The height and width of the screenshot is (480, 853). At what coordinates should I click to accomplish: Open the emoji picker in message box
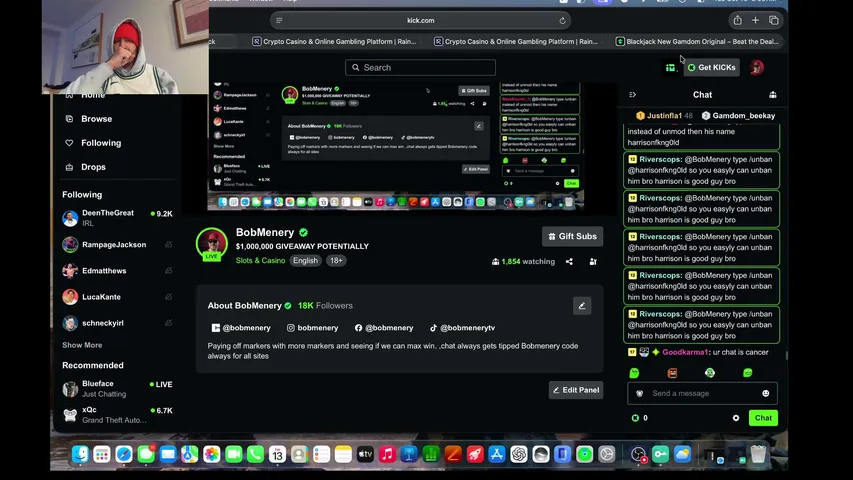pyautogui.click(x=765, y=393)
